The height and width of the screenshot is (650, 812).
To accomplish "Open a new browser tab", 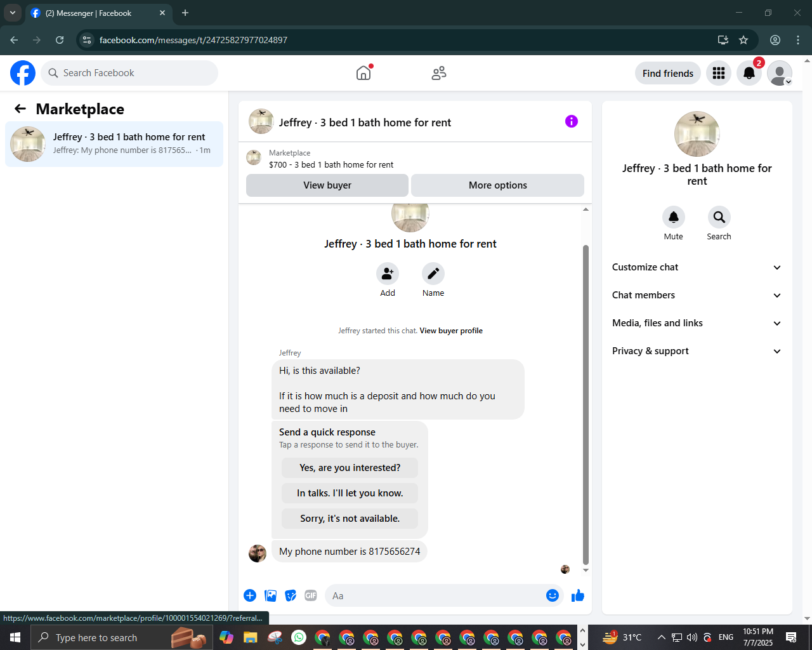I will 185,13.
